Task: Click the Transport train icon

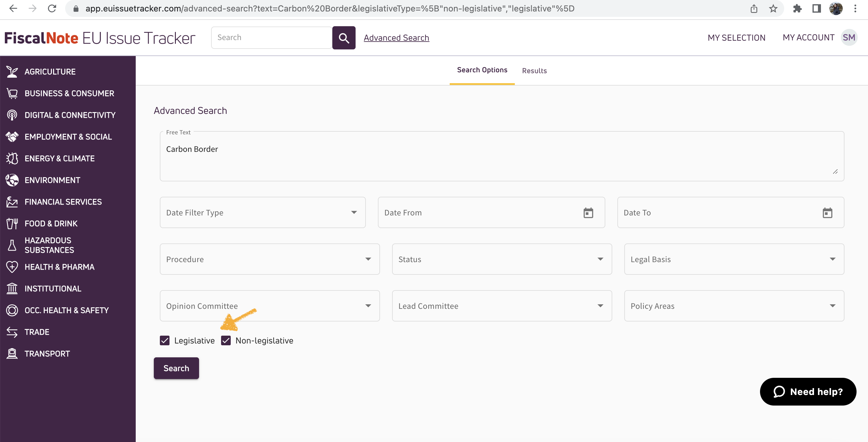Action: pyautogui.click(x=12, y=354)
